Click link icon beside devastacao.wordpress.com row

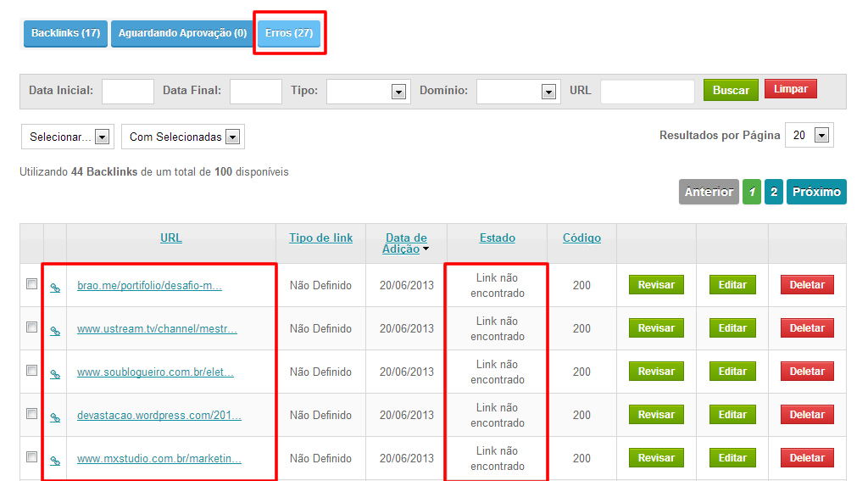(x=55, y=417)
